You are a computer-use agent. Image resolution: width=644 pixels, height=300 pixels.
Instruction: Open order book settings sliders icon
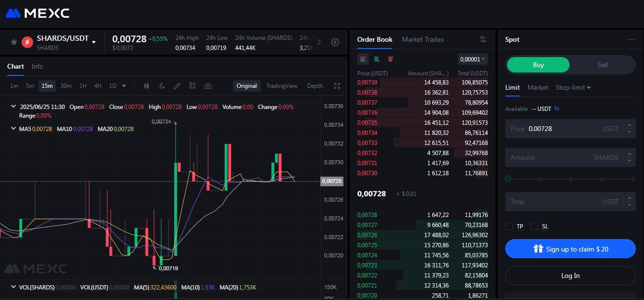[483, 39]
